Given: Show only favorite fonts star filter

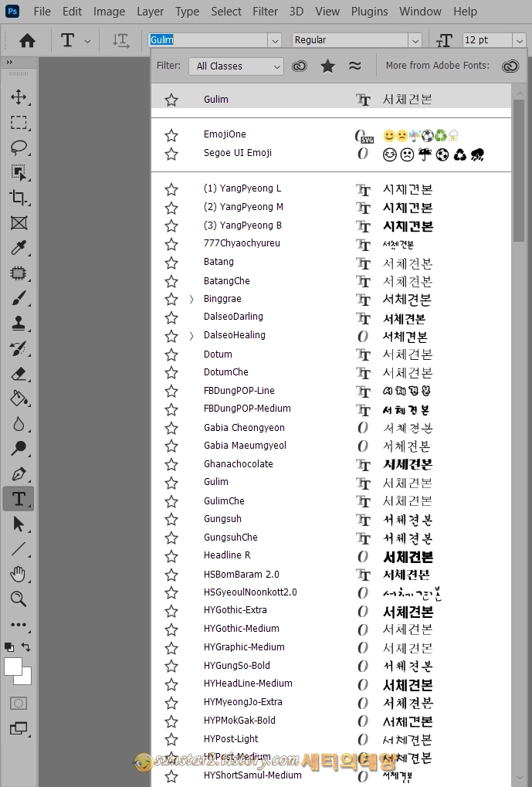Looking at the screenshot, I should (327, 66).
